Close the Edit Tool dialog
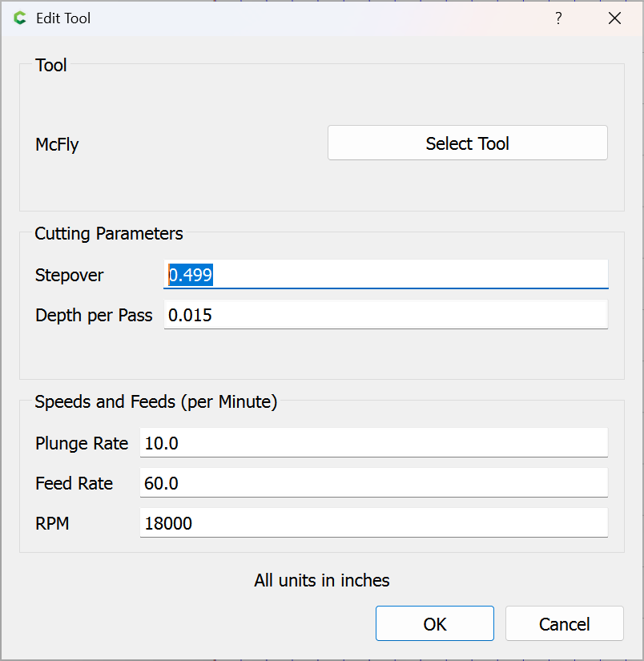The width and height of the screenshot is (644, 661). pyautogui.click(x=614, y=18)
